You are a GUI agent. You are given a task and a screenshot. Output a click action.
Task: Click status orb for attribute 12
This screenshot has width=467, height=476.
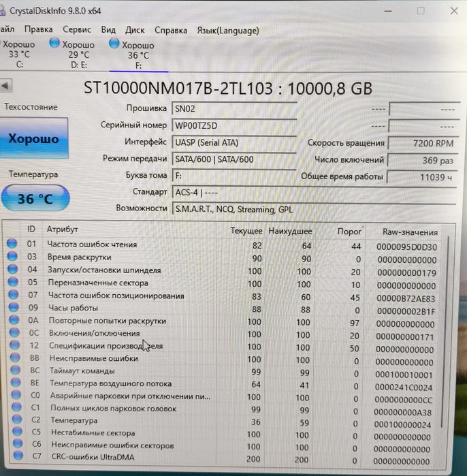click(14, 345)
